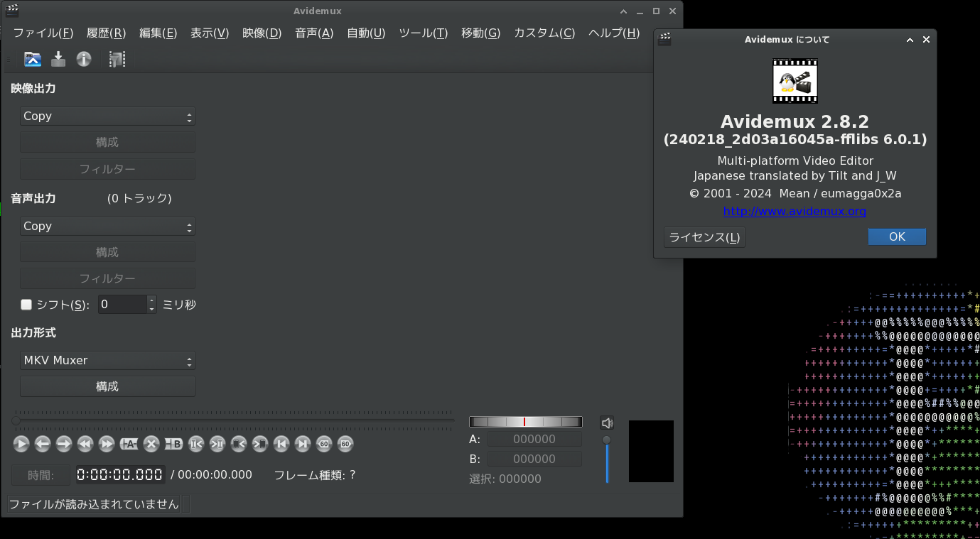Open the ファイル(F) menu
Image resolution: width=980 pixels, height=539 pixels.
(43, 33)
